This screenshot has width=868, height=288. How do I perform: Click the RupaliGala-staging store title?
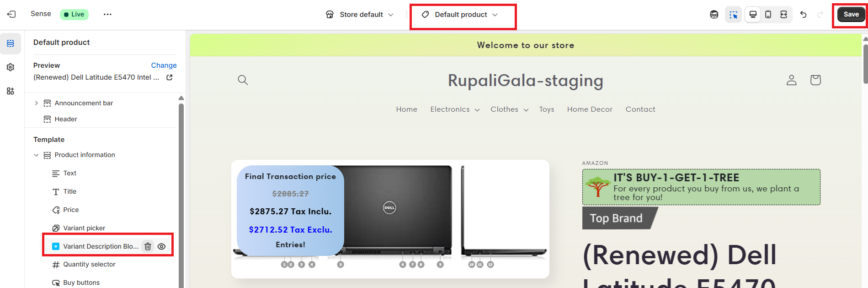(525, 81)
